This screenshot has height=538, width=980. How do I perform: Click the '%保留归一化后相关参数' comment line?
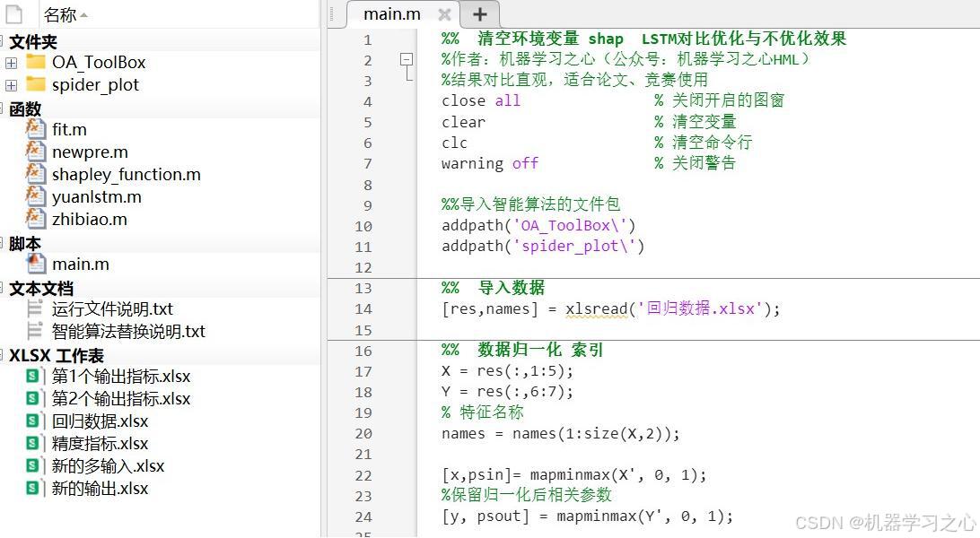tap(526, 495)
